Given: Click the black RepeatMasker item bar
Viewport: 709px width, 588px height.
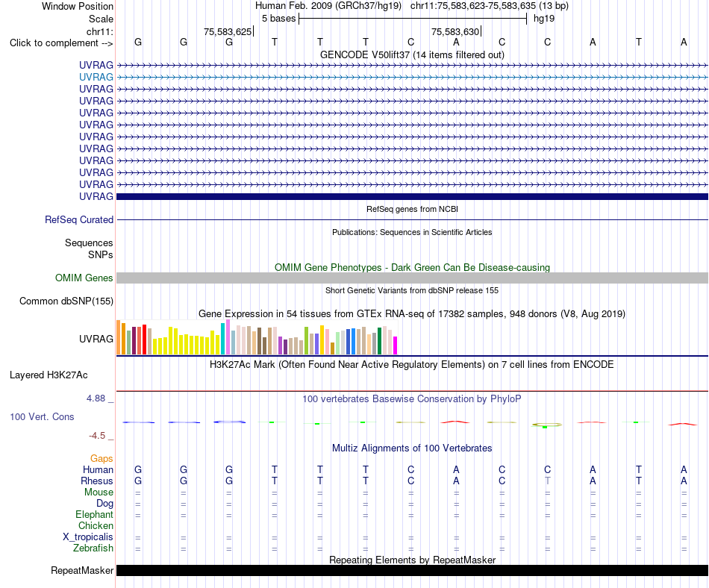Looking at the screenshot, I should (x=412, y=570).
